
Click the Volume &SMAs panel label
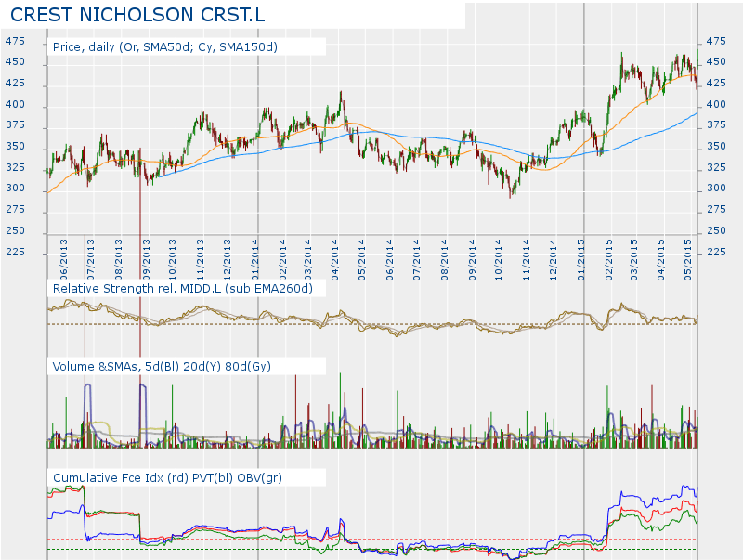[x=162, y=366]
